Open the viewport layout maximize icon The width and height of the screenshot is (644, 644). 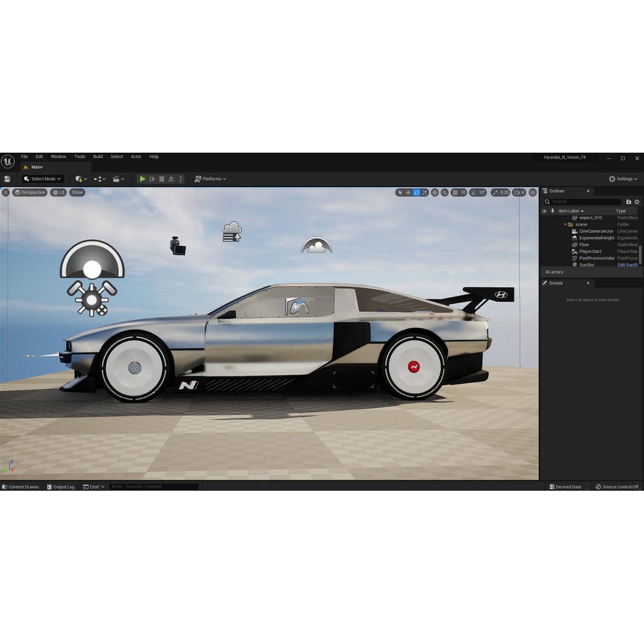532,193
